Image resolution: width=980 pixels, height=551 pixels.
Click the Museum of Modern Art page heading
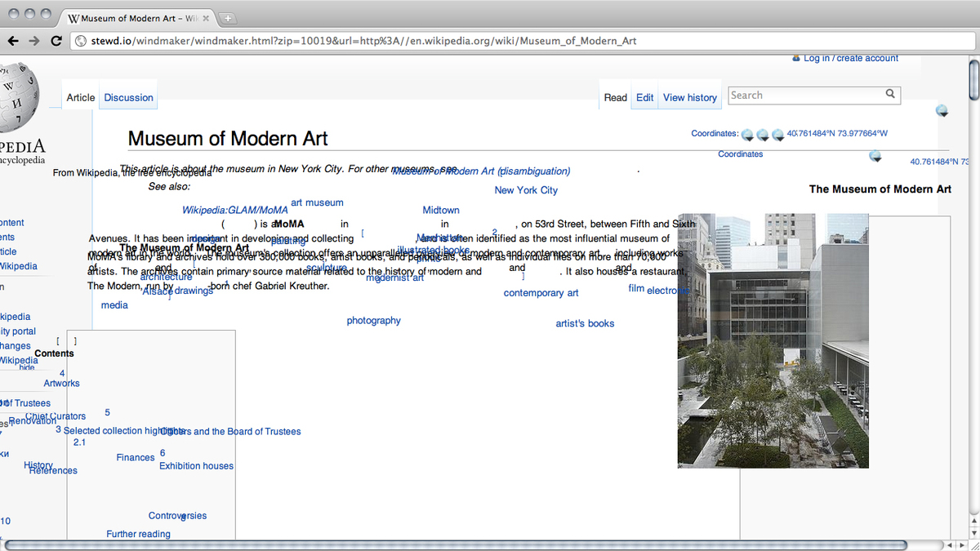(228, 139)
